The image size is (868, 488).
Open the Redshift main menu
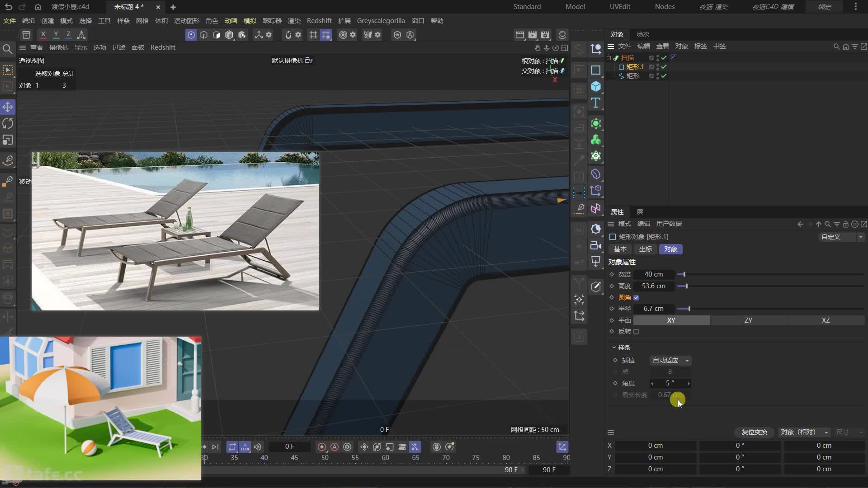click(x=319, y=21)
